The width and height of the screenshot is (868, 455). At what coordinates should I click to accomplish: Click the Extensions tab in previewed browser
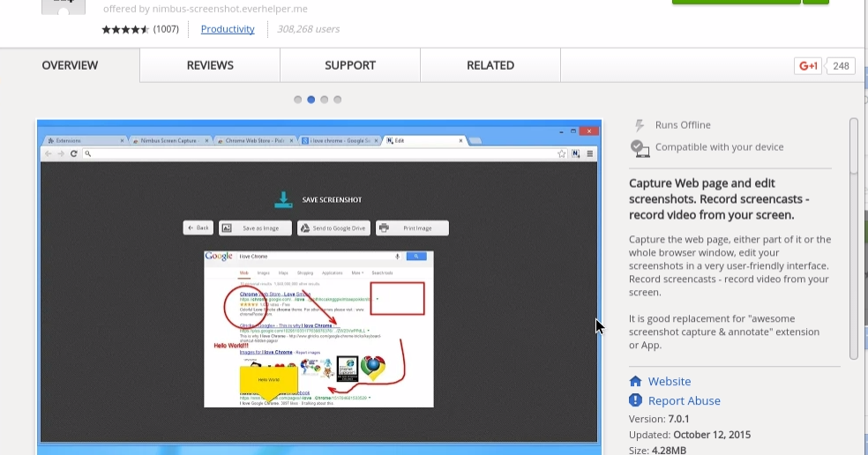86,140
